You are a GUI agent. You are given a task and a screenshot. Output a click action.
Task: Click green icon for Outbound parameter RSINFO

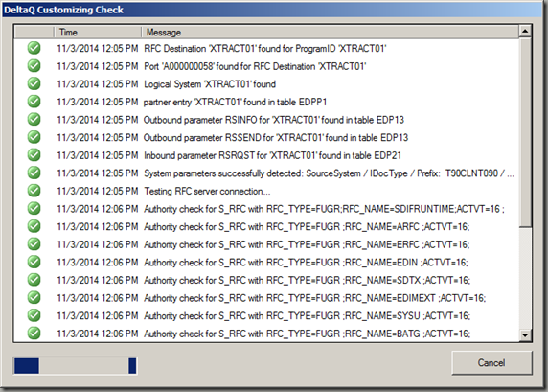pos(34,120)
